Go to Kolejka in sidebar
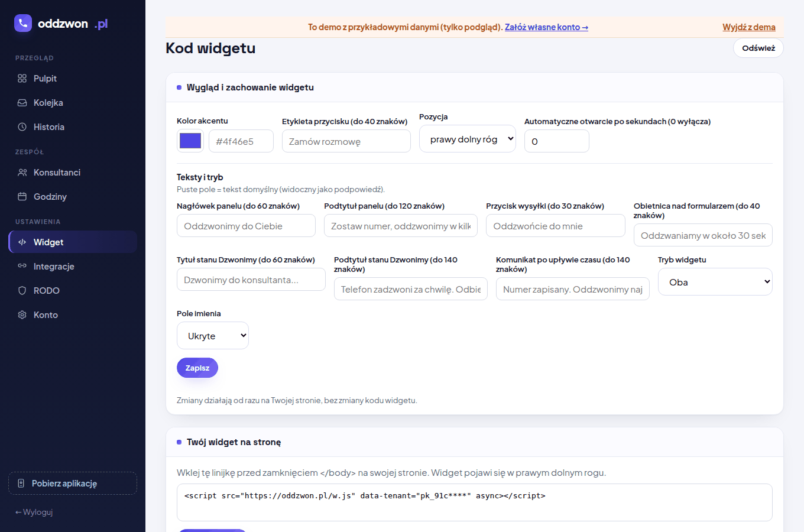Image resolution: width=804 pixels, height=532 pixels. point(73,103)
